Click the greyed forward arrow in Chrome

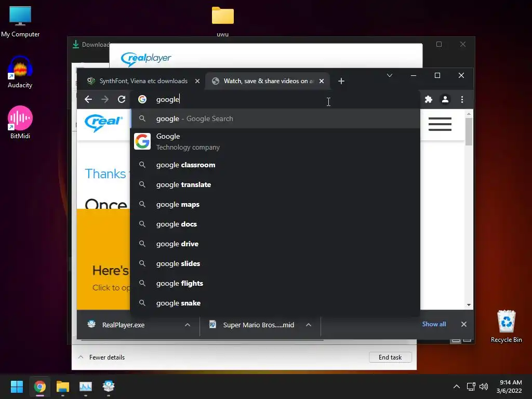(x=105, y=99)
